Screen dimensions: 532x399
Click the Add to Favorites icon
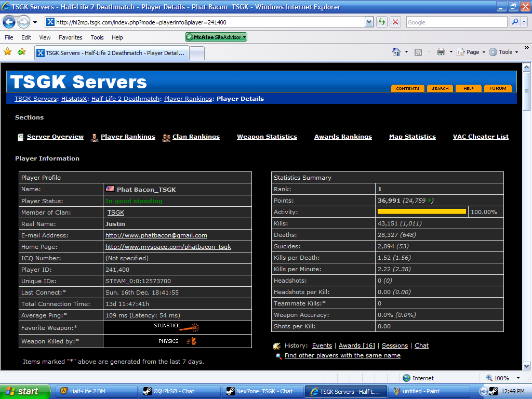tap(21, 52)
